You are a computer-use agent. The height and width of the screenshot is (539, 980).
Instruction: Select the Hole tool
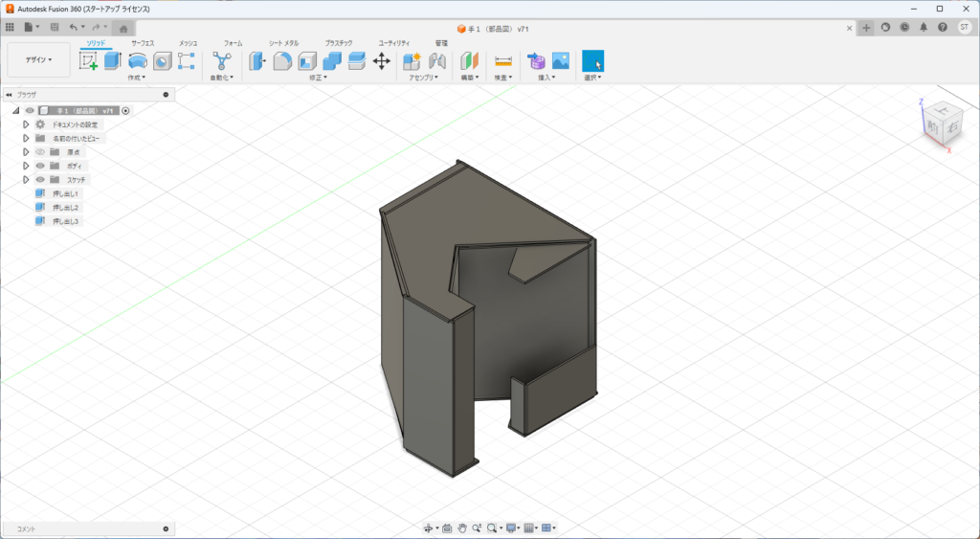click(x=163, y=61)
